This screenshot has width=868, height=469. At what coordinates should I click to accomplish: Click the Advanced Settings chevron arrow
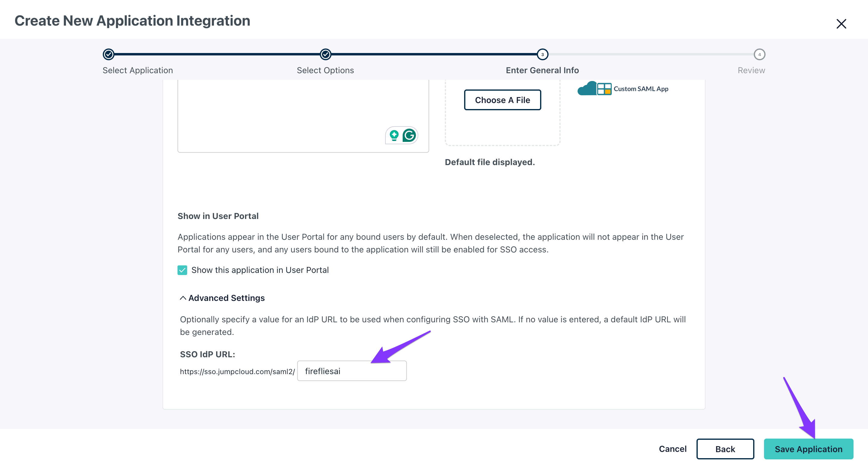click(183, 298)
